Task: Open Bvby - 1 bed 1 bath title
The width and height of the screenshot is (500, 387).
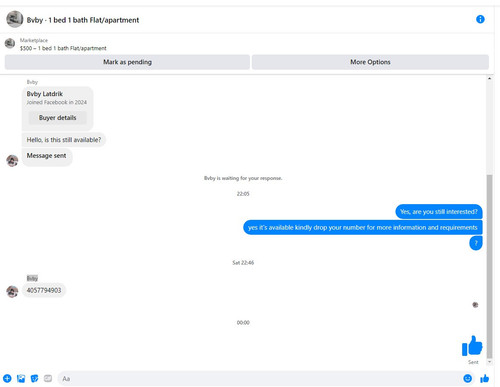Action: [x=83, y=20]
